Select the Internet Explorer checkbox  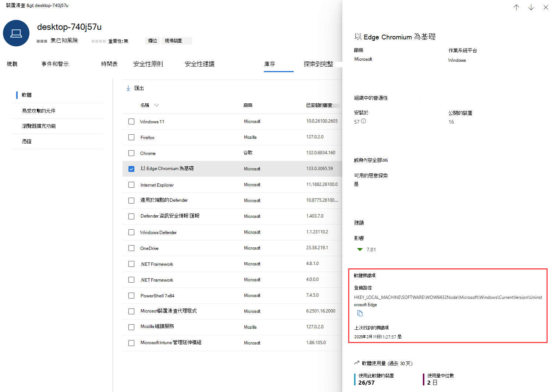[x=131, y=185]
